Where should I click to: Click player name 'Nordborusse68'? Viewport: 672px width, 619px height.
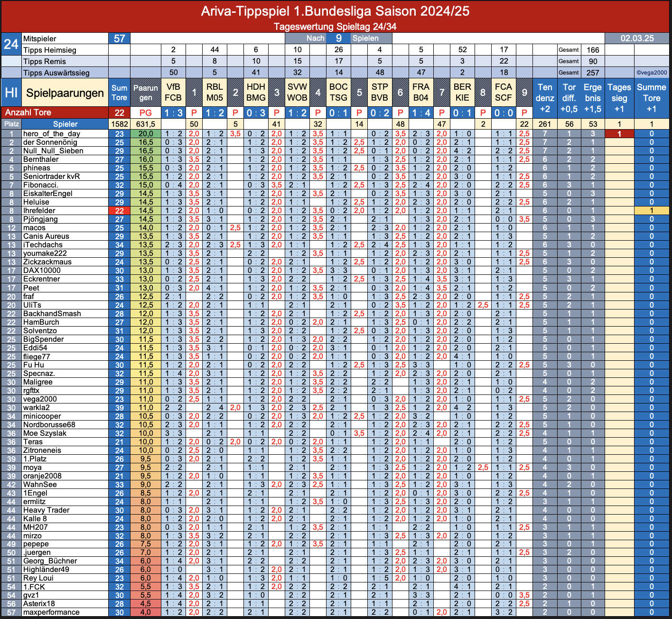(x=49, y=425)
